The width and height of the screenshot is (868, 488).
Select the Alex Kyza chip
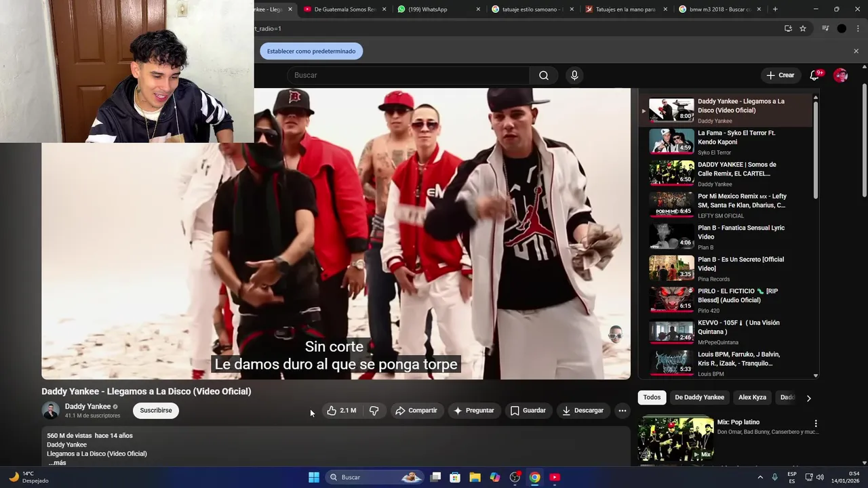[752, 397]
